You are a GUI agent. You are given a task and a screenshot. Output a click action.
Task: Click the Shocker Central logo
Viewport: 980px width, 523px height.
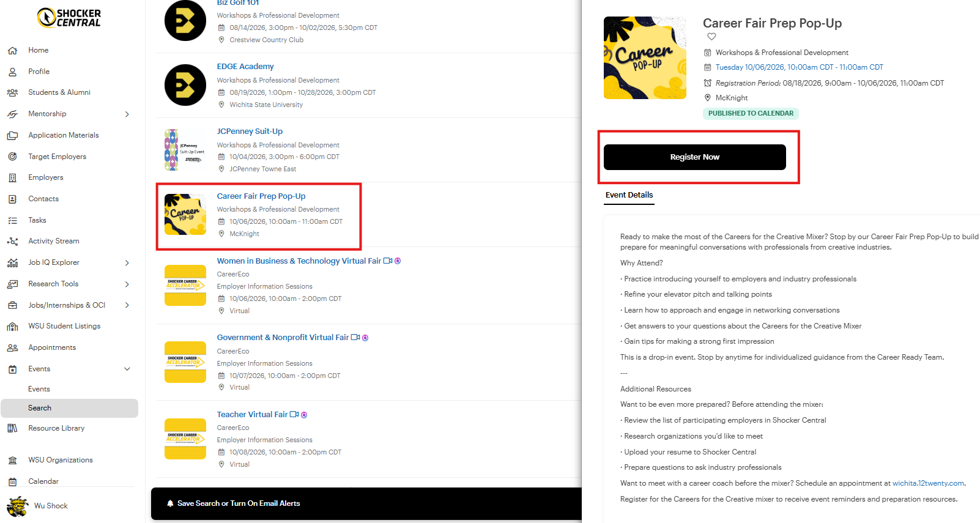point(69,18)
